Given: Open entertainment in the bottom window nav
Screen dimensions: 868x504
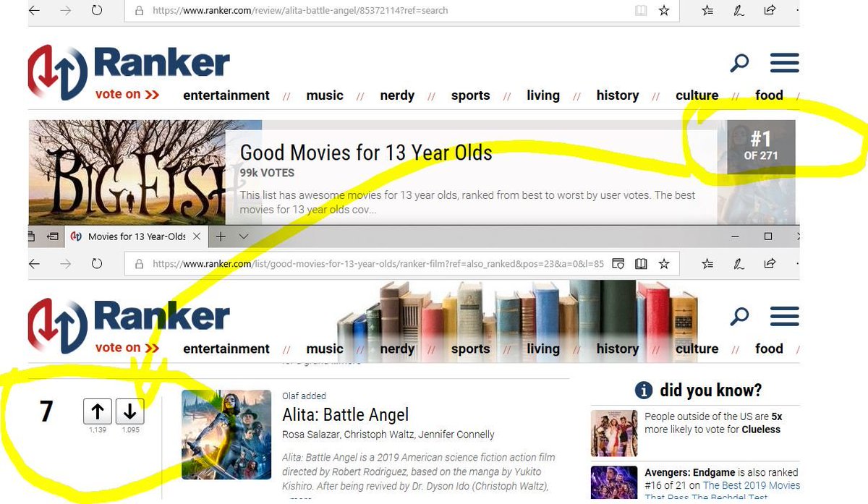Looking at the screenshot, I should pos(226,349).
